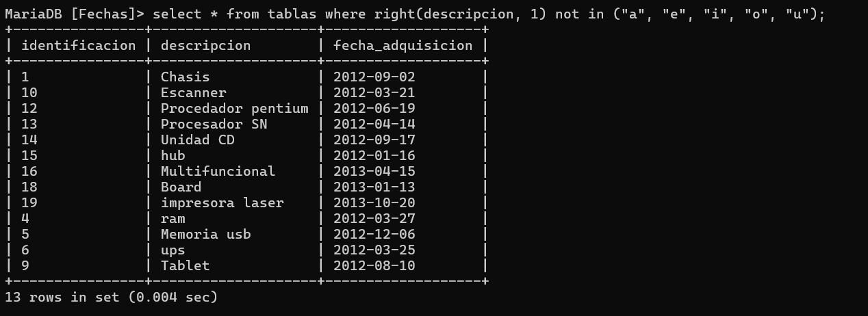Click the 'fecha_adquisicion' column header
Viewport: 868px width, 316px height.
[x=403, y=46]
